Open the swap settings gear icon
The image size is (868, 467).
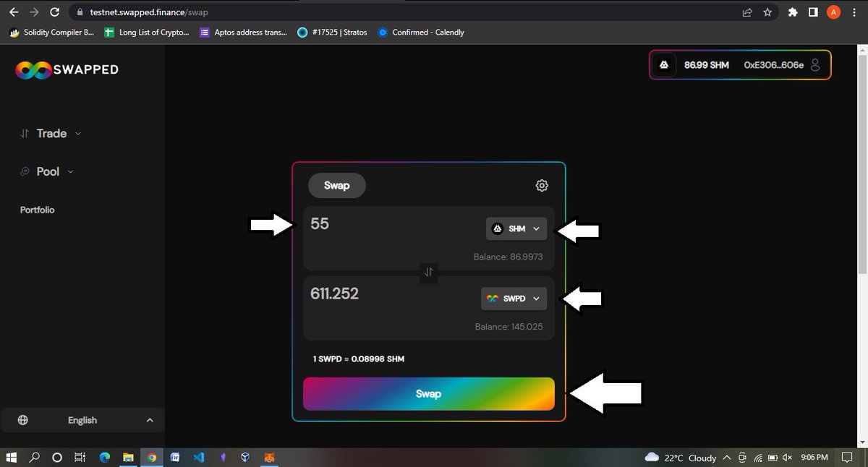[x=542, y=186]
